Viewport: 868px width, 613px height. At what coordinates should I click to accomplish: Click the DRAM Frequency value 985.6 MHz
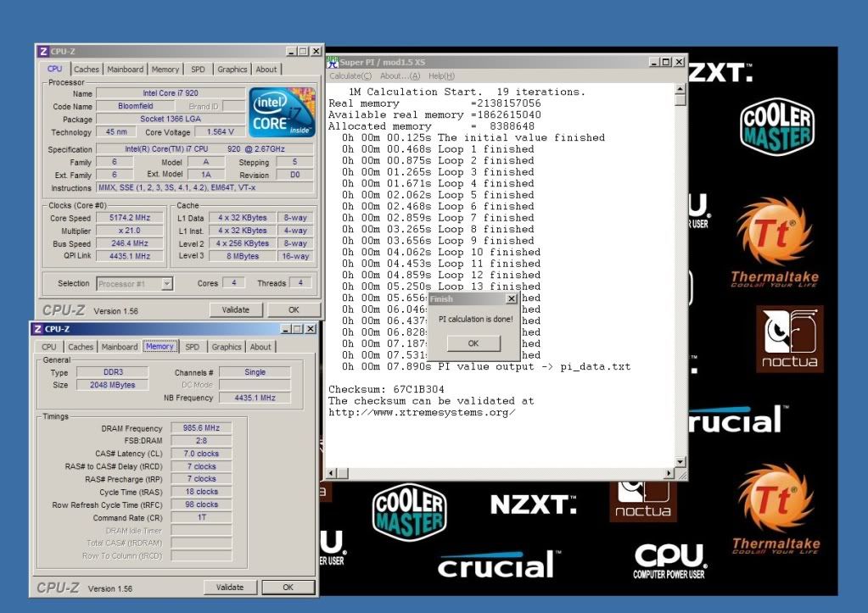coord(201,428)
